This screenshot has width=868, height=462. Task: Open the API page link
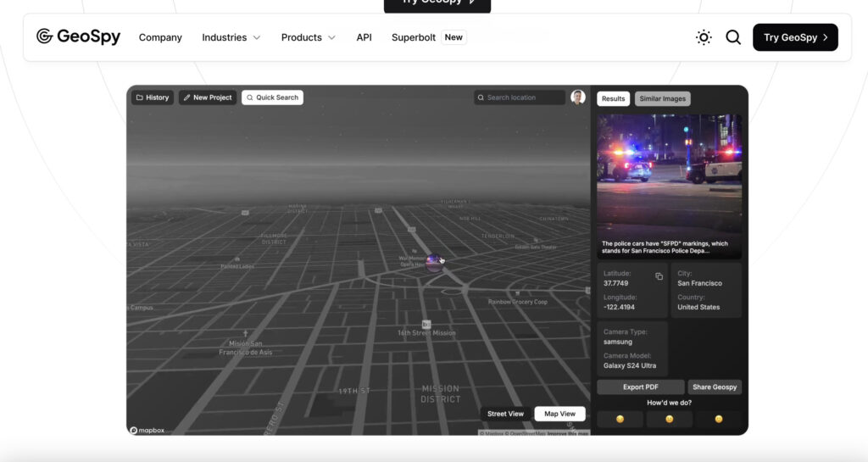[x=364, y=37]
